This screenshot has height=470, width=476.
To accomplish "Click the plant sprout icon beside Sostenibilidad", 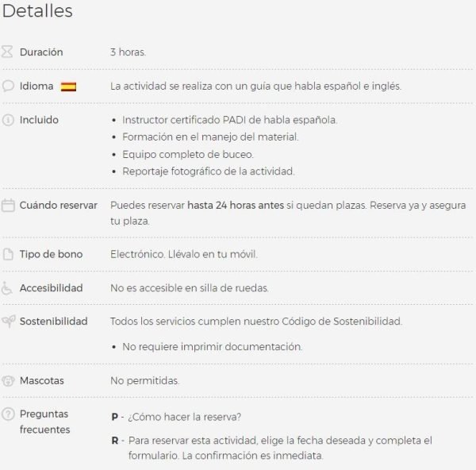I will point(9,321).
